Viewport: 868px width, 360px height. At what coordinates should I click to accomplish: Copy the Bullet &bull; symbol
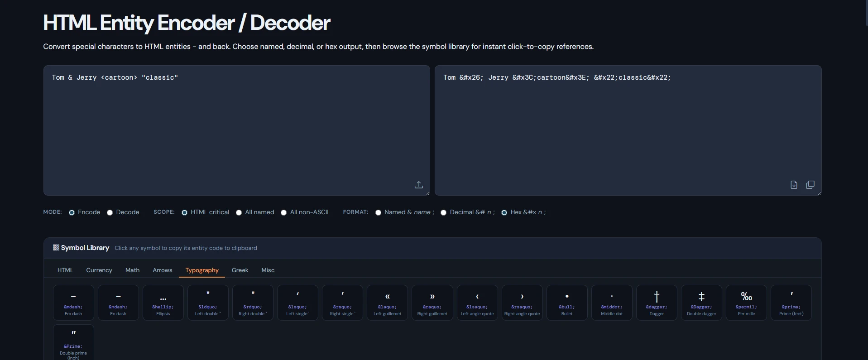[x=567, y=302]
